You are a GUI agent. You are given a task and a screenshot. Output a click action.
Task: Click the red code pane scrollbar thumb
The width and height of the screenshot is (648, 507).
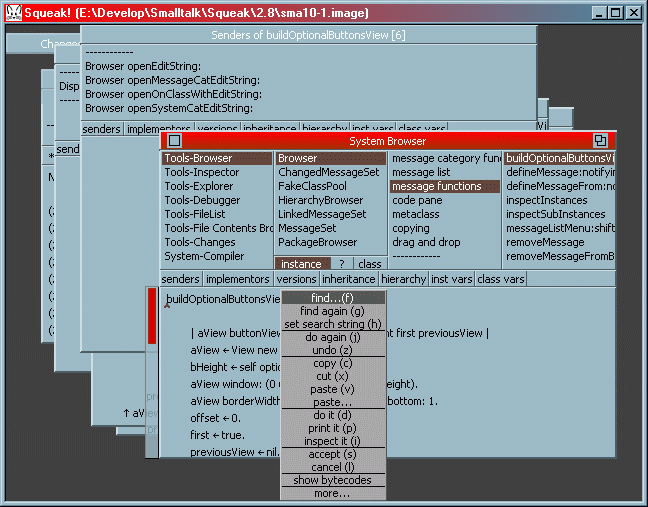[x=152, y=316]
